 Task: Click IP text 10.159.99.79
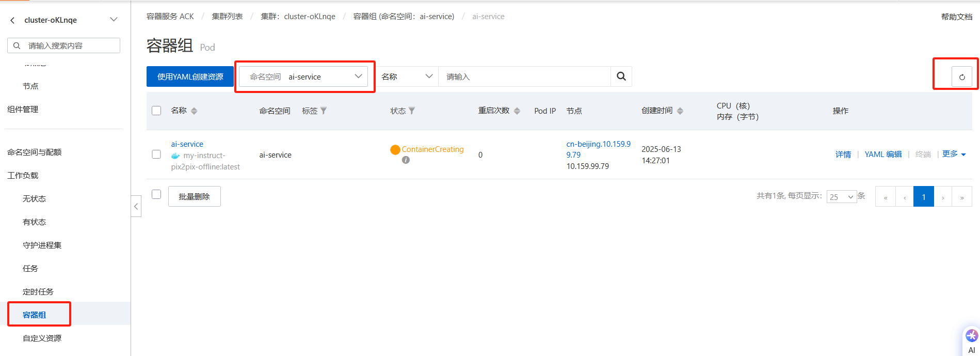pos(588,166)
